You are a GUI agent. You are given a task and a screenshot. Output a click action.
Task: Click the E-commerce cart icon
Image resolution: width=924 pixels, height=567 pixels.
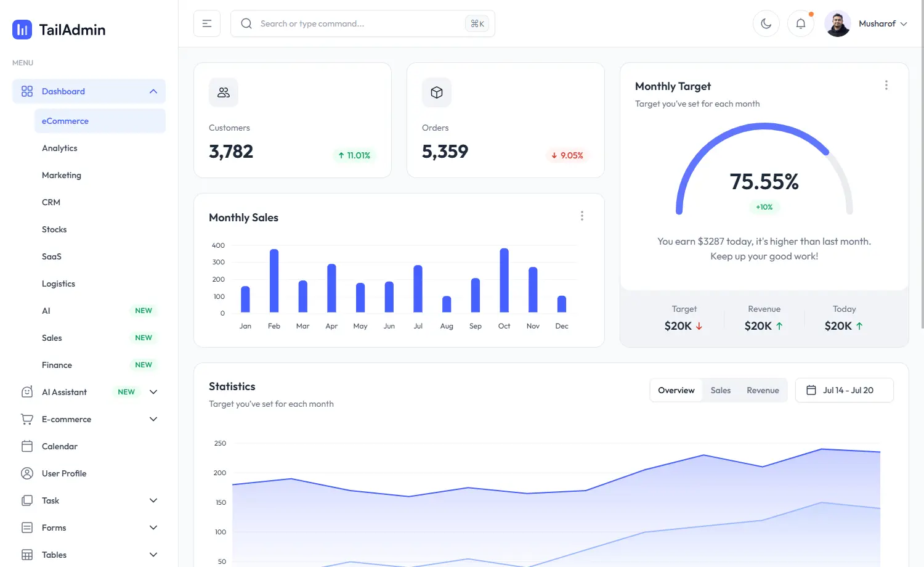click(27, 419)
